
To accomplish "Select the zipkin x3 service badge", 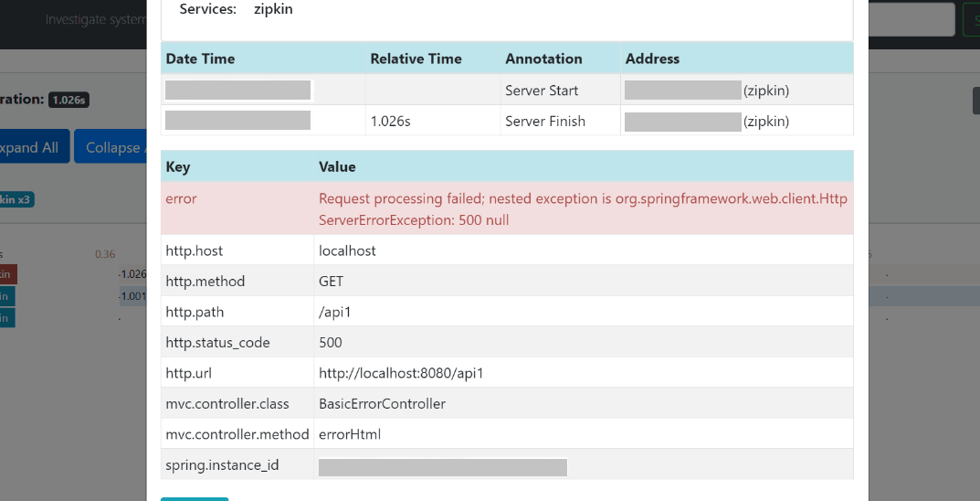I will point(16,200).
